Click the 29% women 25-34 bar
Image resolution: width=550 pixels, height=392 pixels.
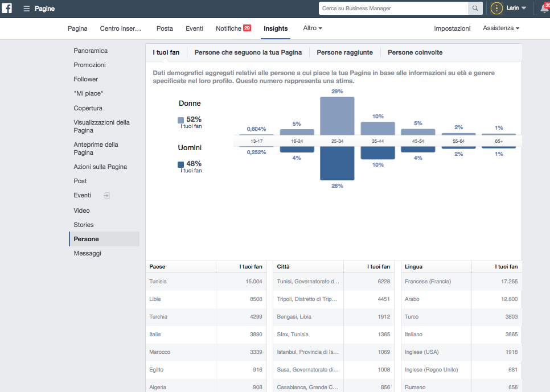point(337,116)
